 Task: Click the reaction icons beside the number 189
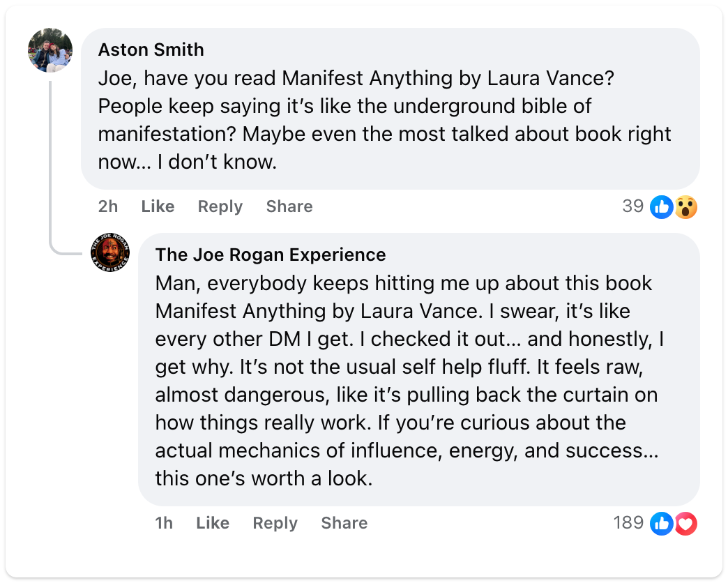(673, 523)
